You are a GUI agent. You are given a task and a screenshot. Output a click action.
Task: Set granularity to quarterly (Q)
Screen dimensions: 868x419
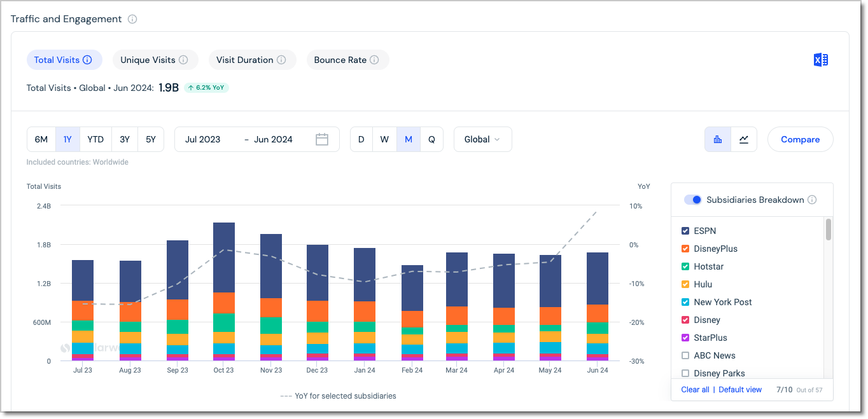pos(431,139)
